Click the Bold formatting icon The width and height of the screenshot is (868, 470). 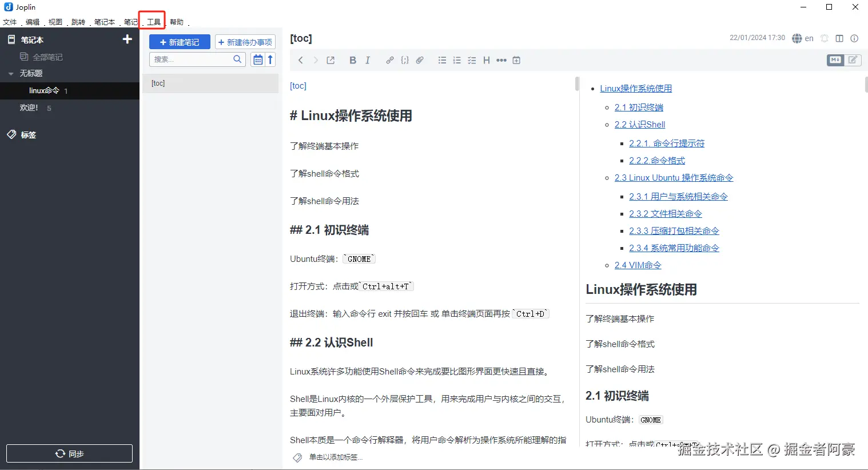pos(353,60)
